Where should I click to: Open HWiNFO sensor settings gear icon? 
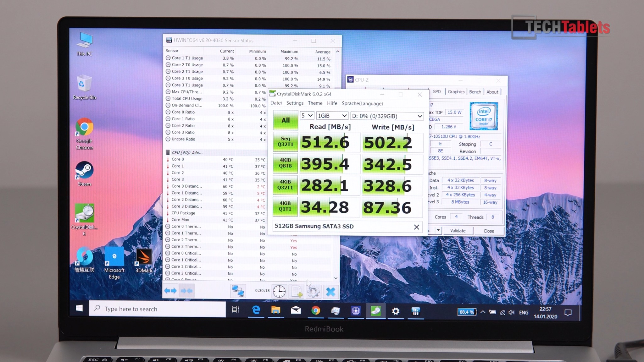314,291
